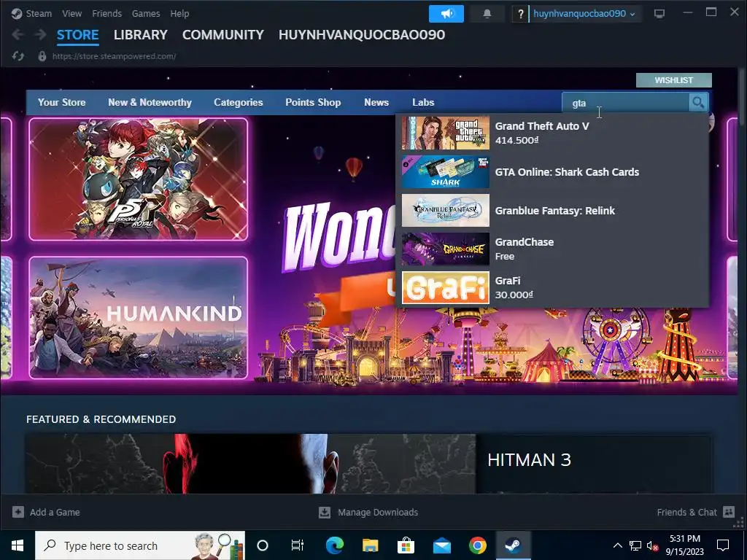747x560 pixels.
Task: Open the Friends menu
Action: 107,14
